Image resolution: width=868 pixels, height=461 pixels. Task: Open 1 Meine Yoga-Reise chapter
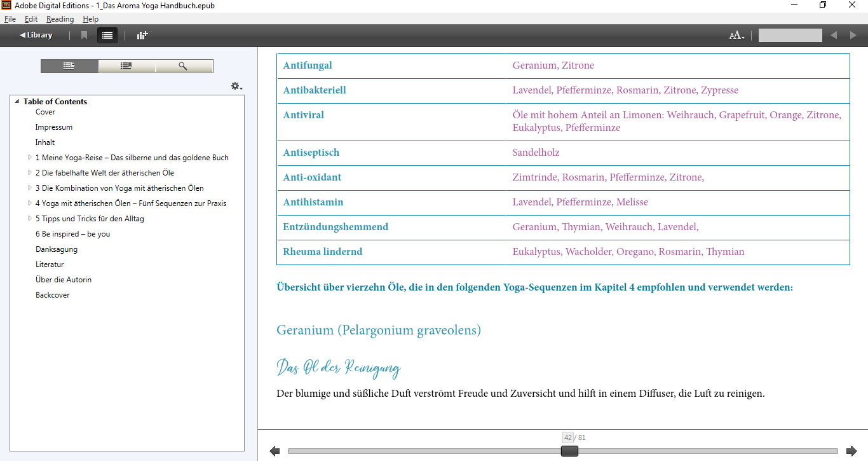pos(132,158)
